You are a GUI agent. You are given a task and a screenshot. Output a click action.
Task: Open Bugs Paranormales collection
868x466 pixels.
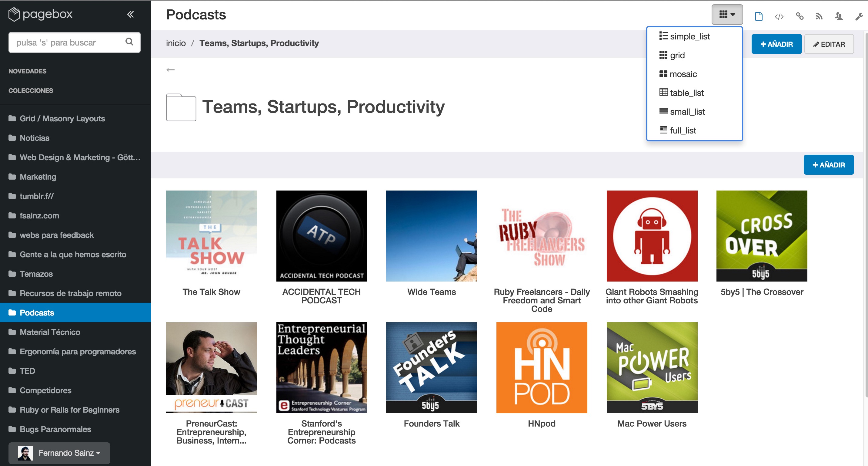pos(75,429)
